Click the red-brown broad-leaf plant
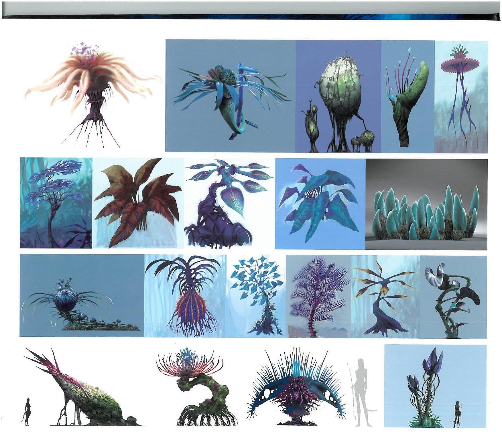502x448 pixels. (x=138, y=203)
